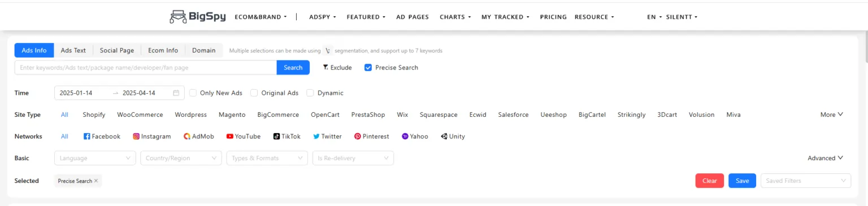Screen dimensions: 868x206
Task: Open the SILENTT account menu
Action: pos(682,17)
